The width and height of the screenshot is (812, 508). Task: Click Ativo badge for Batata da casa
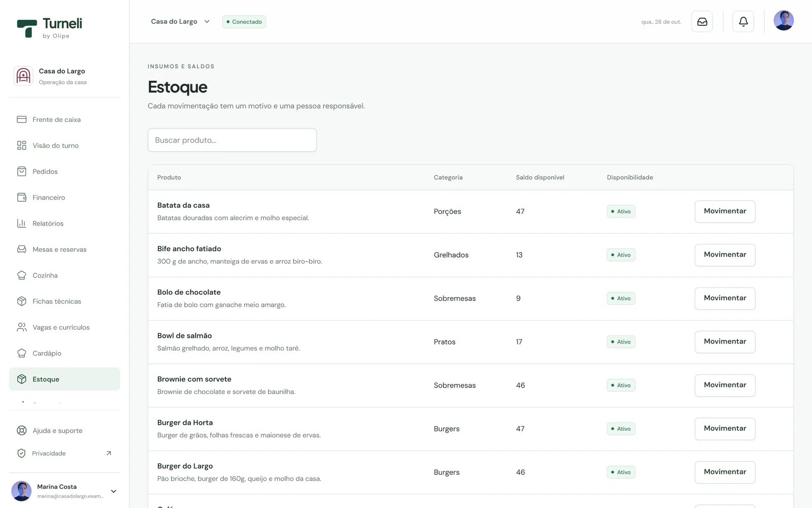tap(621, 211)
